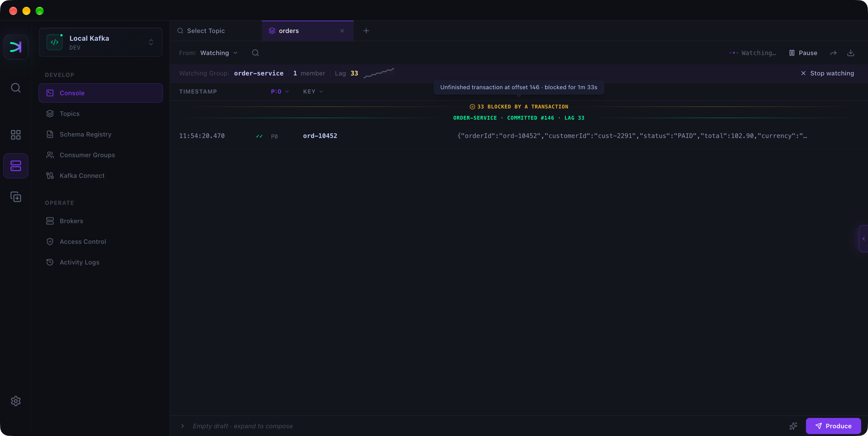Open the dashboard grid icon in the rail

pyautogui.click(x=15, y=135)
